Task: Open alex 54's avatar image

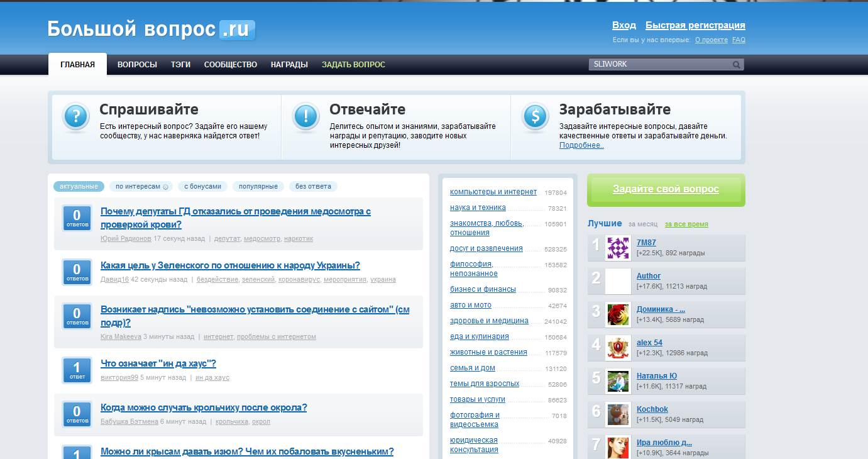Action: (x=618, y=348)
